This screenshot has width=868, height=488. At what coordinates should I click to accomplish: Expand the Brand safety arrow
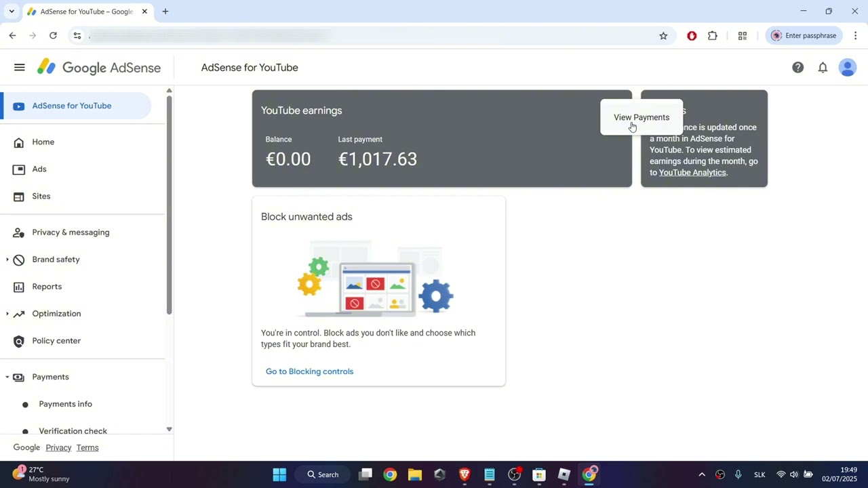tap(7, 260)
